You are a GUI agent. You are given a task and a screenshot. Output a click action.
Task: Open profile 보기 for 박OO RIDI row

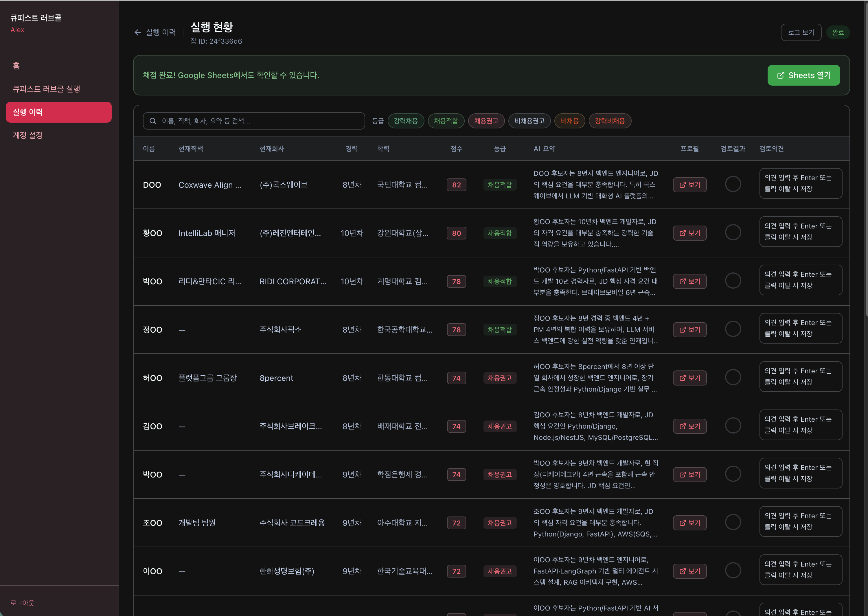(x=689, y=281)
